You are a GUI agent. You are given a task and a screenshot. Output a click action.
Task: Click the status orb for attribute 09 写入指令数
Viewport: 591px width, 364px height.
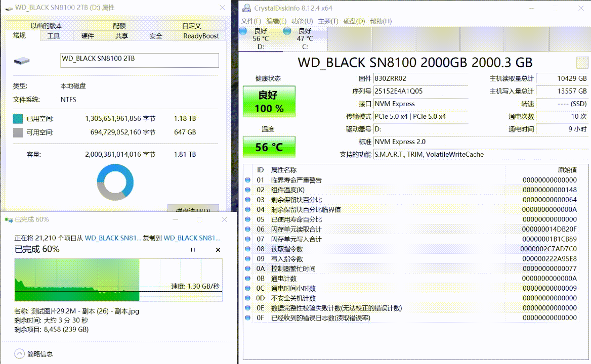247,259
